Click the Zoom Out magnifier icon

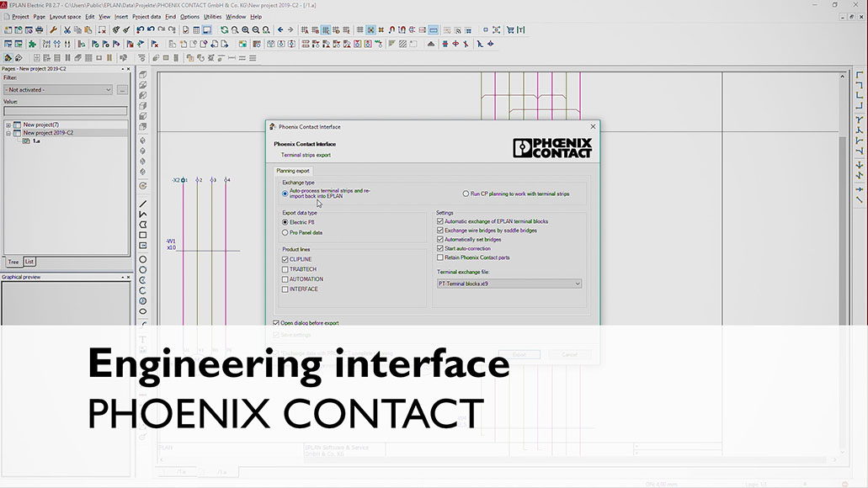point(256,30)
